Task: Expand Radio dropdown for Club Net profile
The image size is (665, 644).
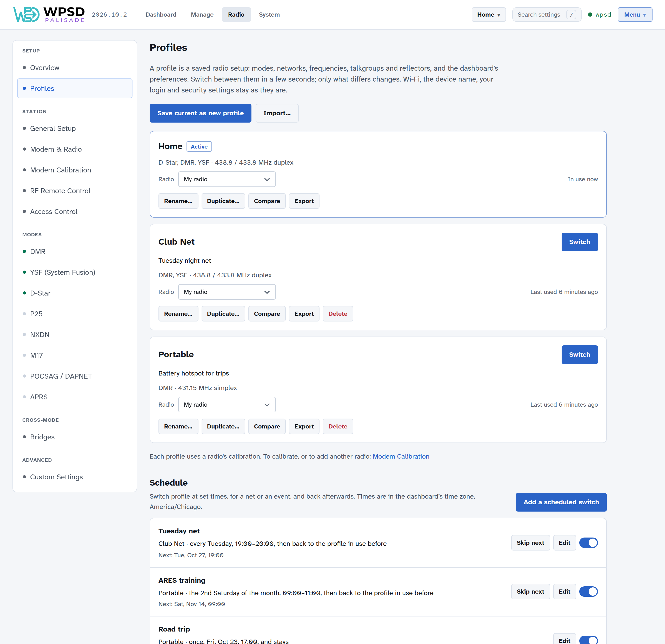Action: coord(227,292)
